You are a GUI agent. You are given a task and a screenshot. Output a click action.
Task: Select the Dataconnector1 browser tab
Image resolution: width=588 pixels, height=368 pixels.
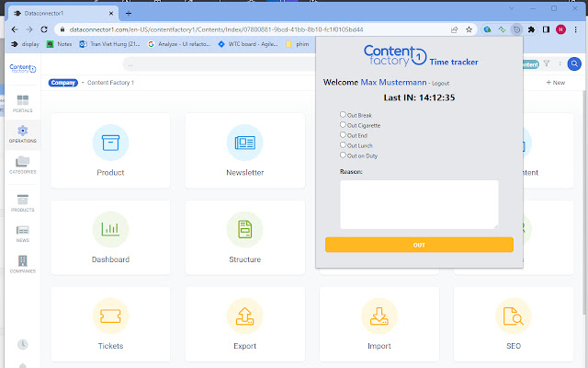[63, 13]
